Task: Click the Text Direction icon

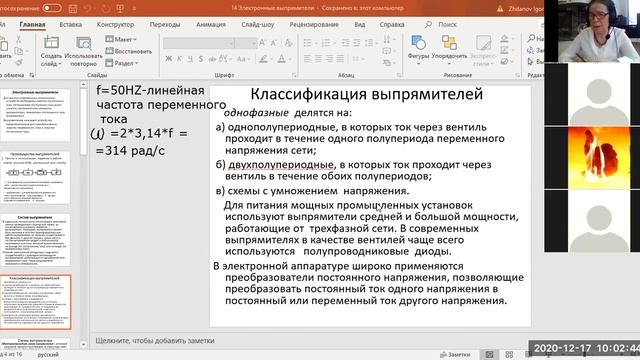Action: click(x=387, y=40)
